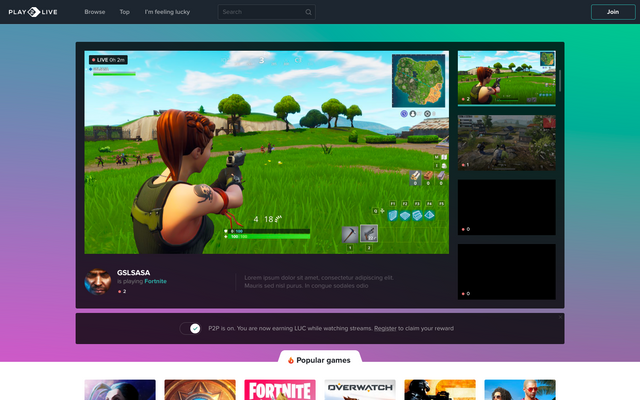Click the Lorem ipsum stream description
Viewport: 640px width, 400px height.
pyautogui.click(x=319, y=282)
